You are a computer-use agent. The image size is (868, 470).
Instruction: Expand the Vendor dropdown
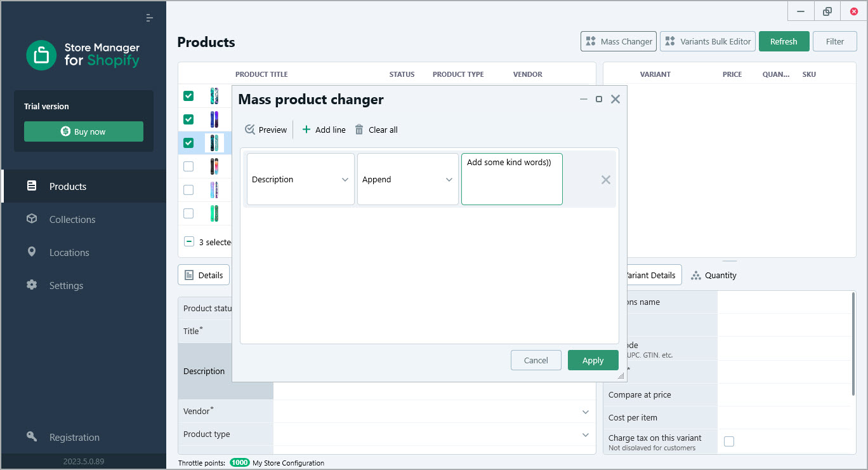586,412
